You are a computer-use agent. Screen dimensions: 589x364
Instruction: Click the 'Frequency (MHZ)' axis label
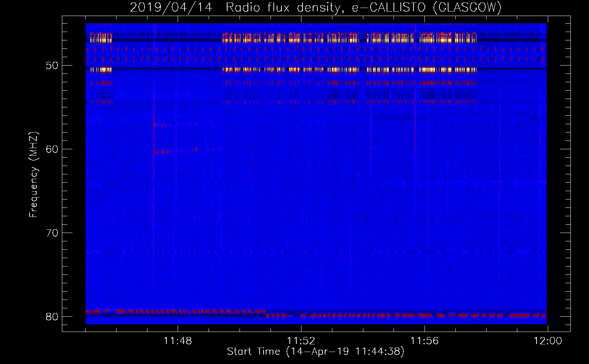click(33, 175)
